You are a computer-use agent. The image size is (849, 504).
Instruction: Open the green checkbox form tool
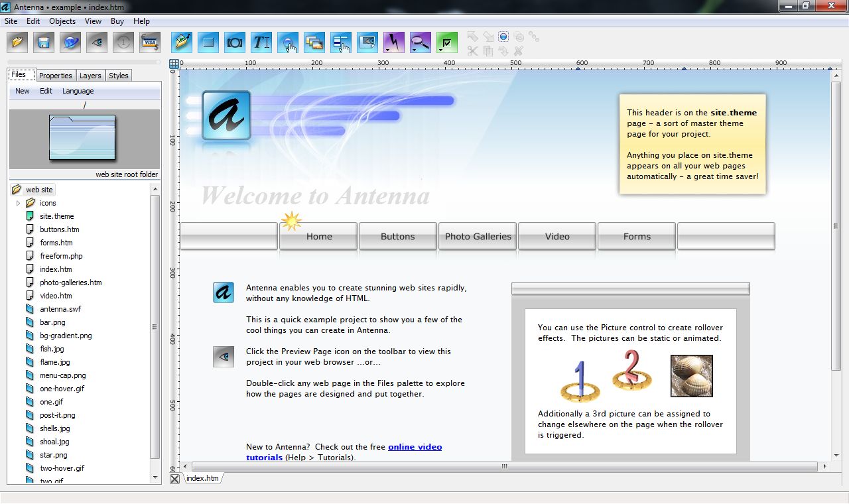click(x=447, y=42)
